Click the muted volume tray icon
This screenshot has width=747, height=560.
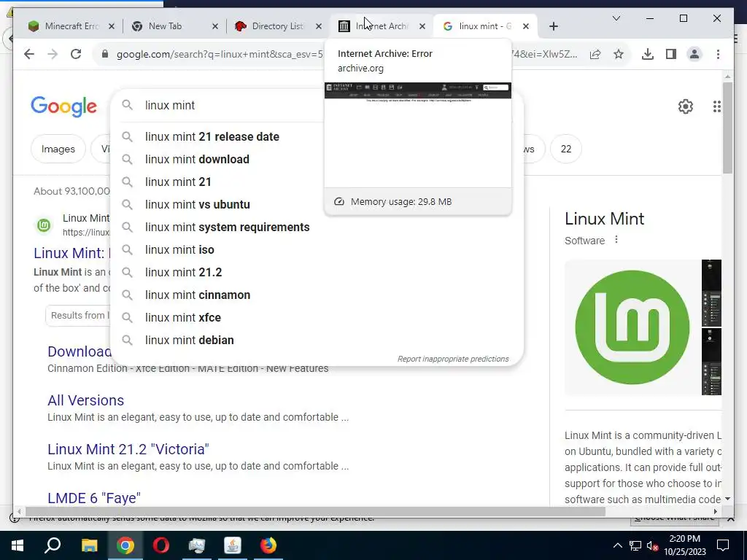click(652, 545)
